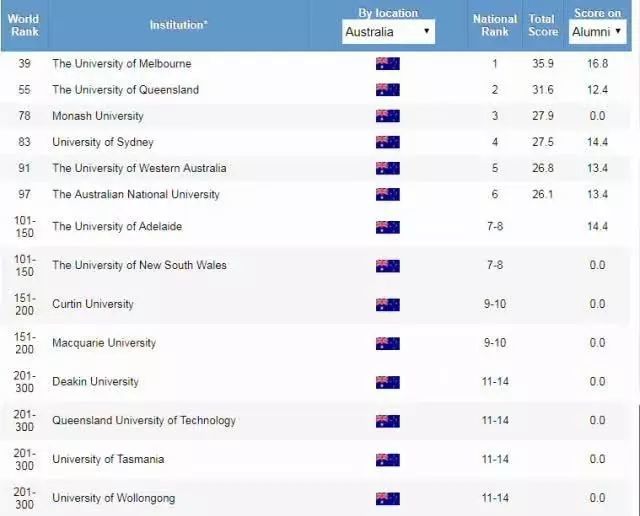Viewport: 640px width, 516px height.
Task: Click world rank 151-200 in Macquarie row
Action: coord(24,343)
